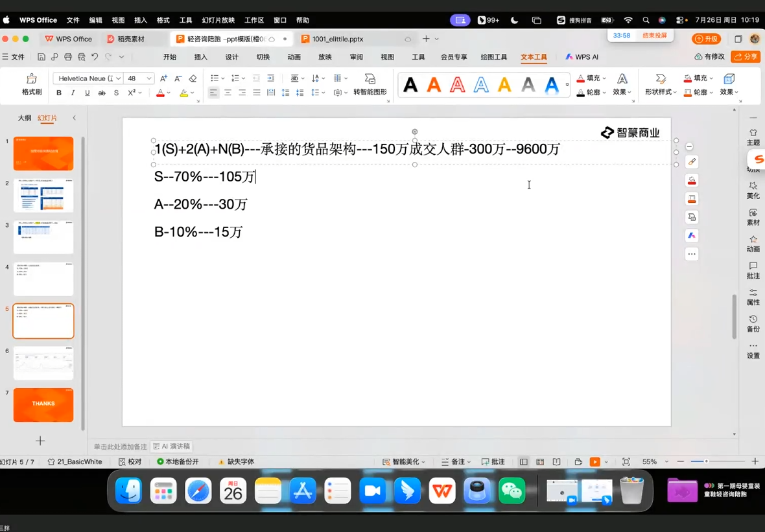Open the font color dropdown arrow
Screen dimensions: 765x532
(169, 93)
